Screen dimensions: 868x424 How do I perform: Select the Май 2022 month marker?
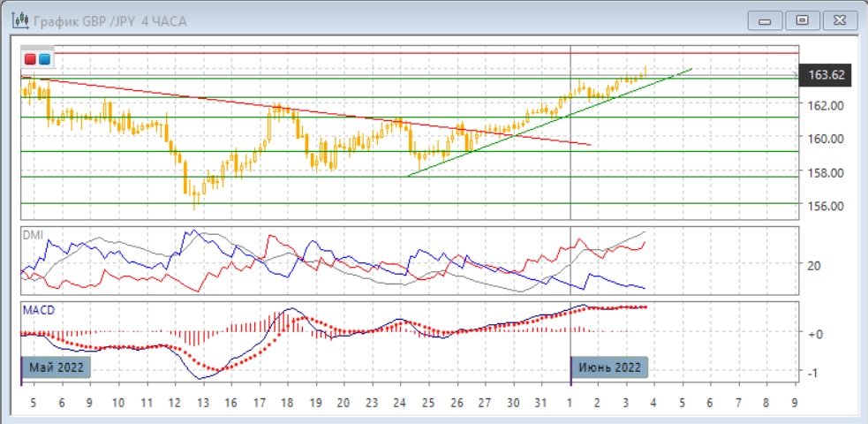tap(56, 367)
